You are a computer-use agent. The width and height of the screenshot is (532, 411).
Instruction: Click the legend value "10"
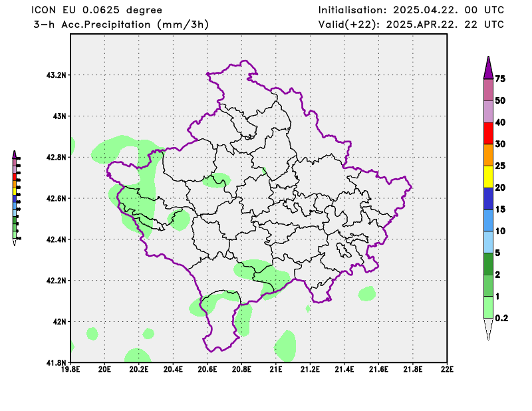tap(500, 231)
